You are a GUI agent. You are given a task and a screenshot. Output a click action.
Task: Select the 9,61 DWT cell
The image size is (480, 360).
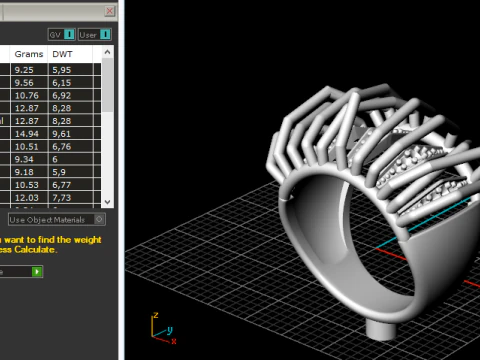point(70,134)
